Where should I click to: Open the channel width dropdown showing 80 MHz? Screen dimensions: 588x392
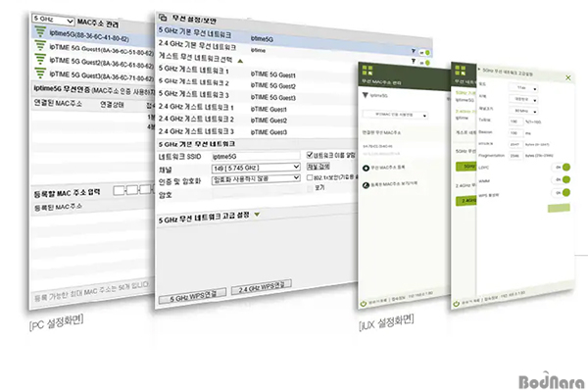point(523,111)
